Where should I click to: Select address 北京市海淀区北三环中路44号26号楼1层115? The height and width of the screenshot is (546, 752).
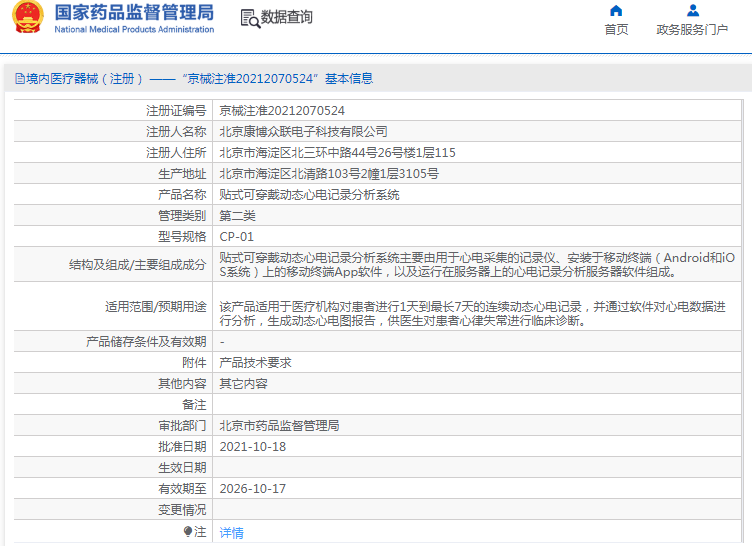338,153
